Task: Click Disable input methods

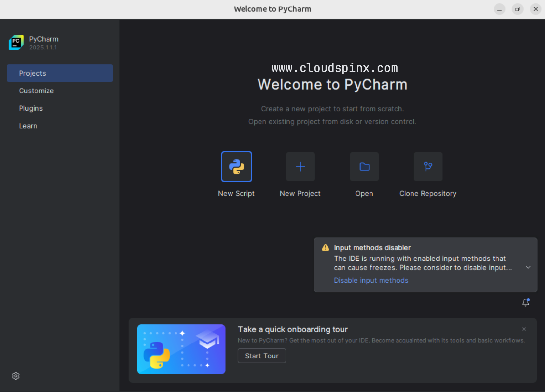Action: pyautogui.click(x=371, y=280)
